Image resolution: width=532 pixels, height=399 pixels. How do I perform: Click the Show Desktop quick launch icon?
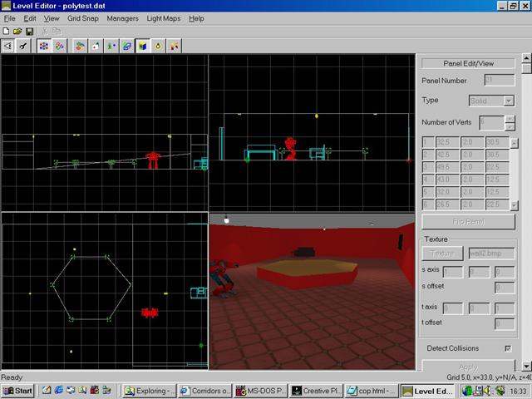coord(47,391)
